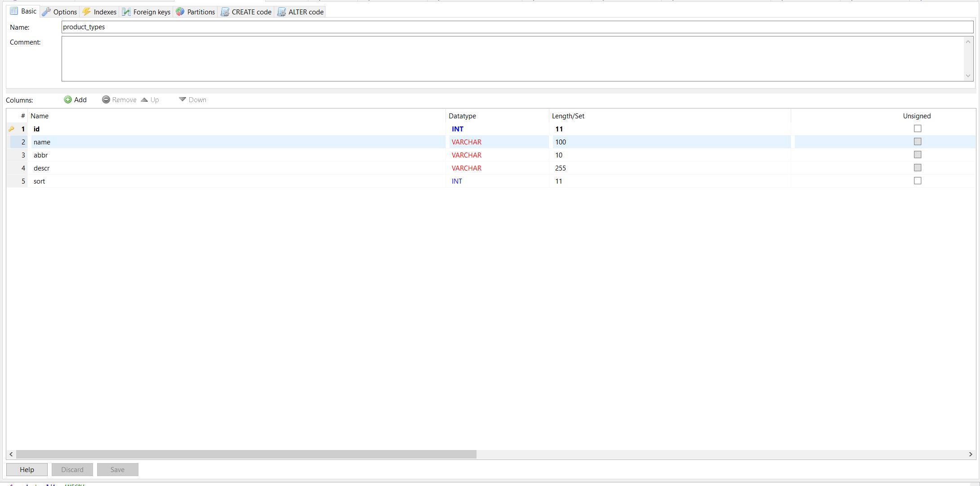Image resolution: width=980 pixels, height=486 pixels.
Task: Enable Unsigned for the sort column
Action: point(918,180)
